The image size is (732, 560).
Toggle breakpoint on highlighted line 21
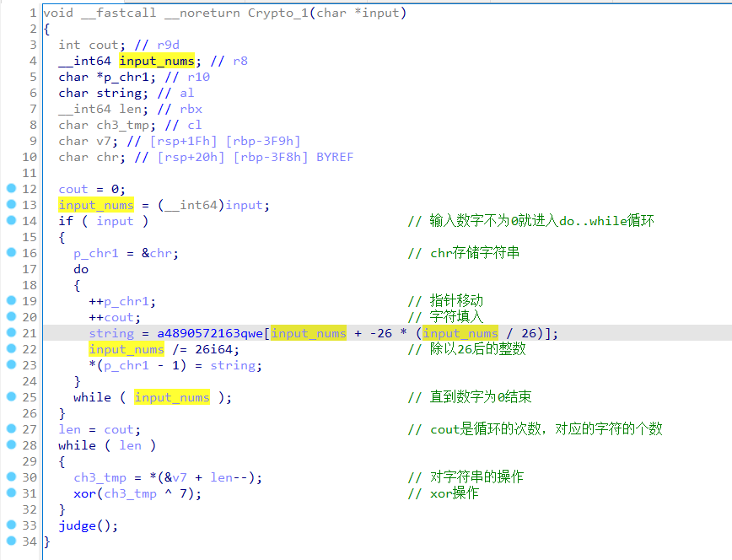tap(11, 333)
